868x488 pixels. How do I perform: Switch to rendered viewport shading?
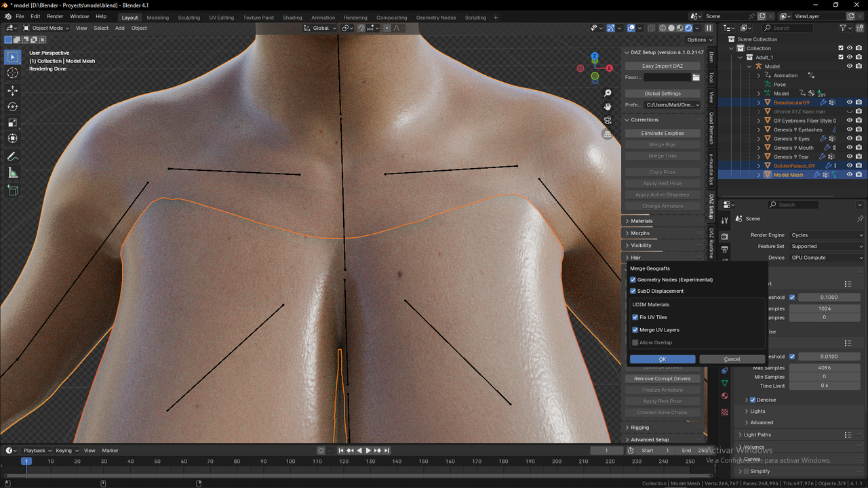pyautogui.click(x=689, y=28)
